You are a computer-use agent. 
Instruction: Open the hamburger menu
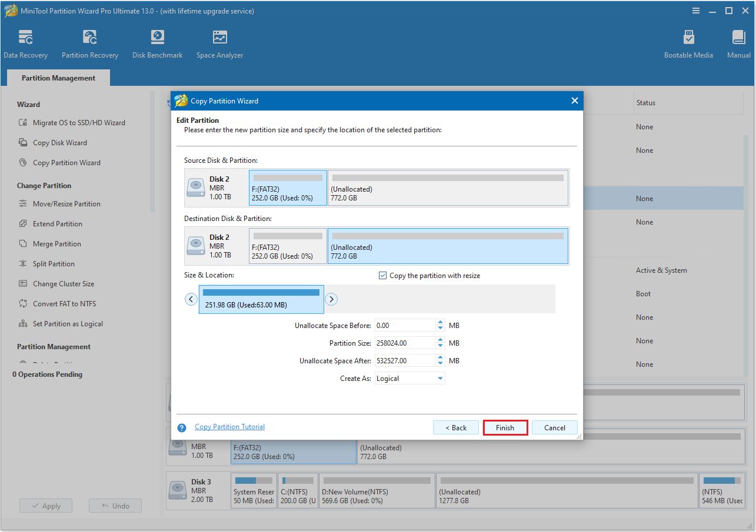(x=696, y=10)
